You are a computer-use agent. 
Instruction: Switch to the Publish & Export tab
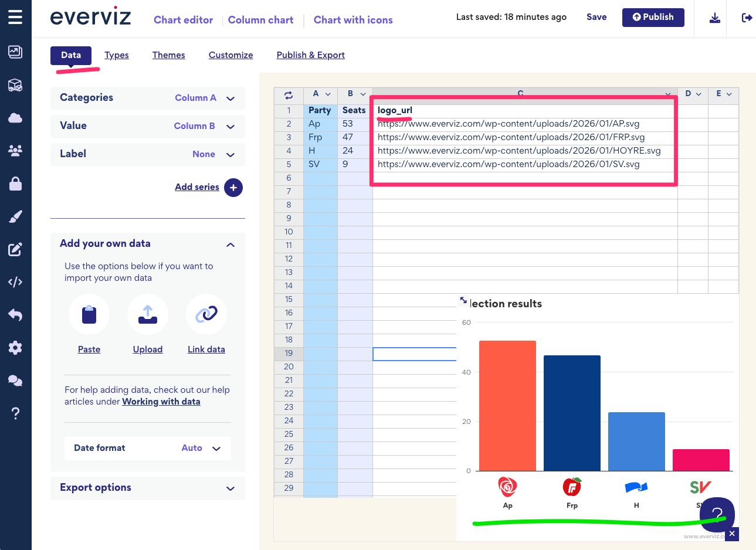point(310,55)
